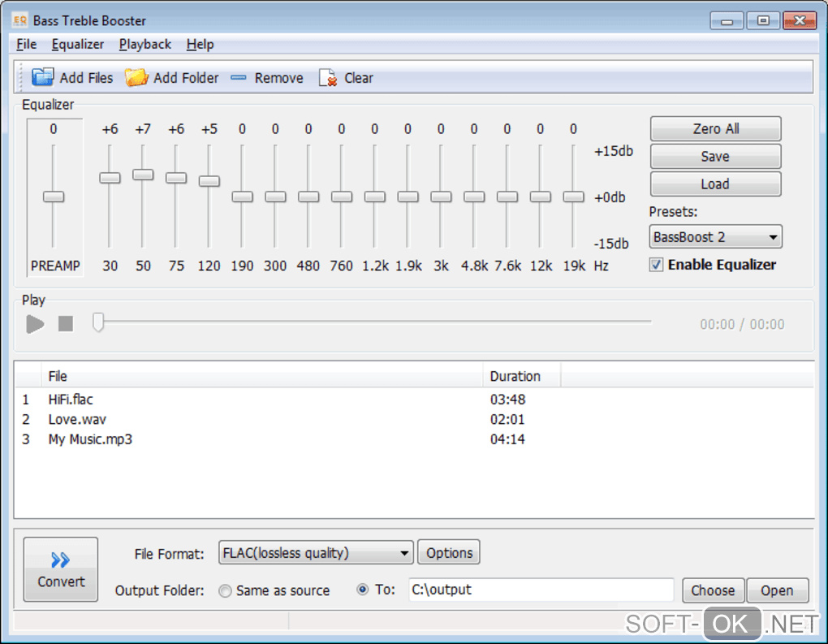
Task: Click the Save preset button
Action: pyautogui.click(x=715, y=157)
